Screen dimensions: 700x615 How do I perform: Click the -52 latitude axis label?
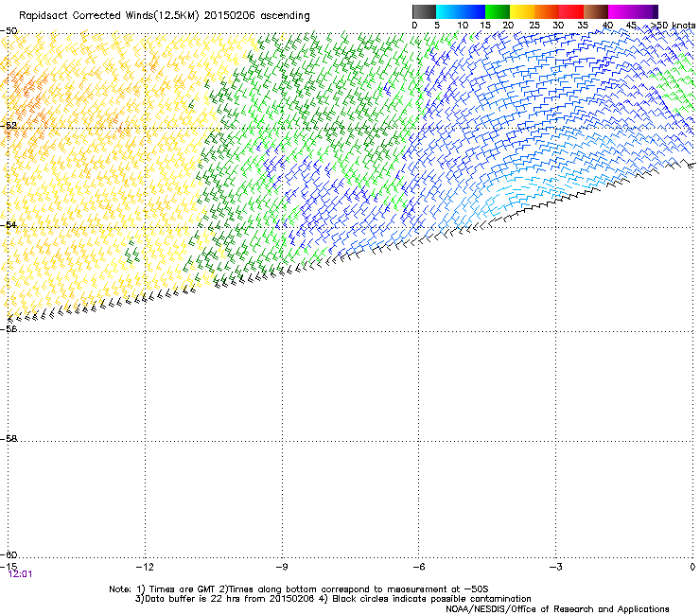[9, 126]
